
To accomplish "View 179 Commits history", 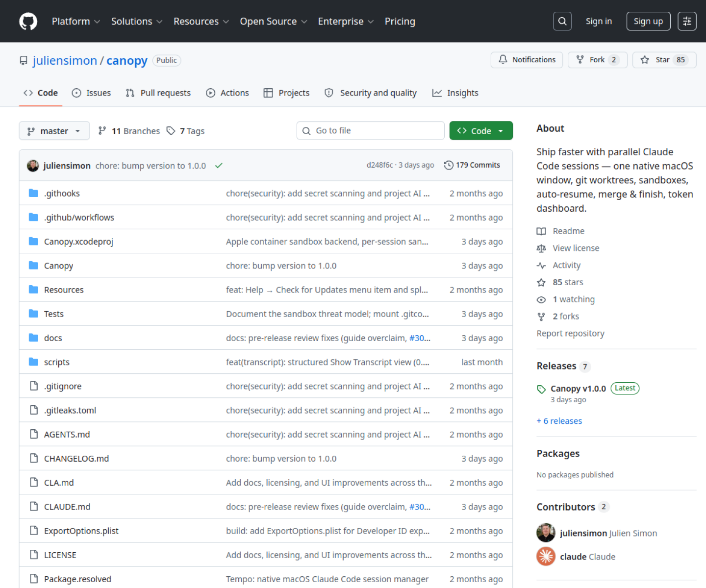I will 472,165.
